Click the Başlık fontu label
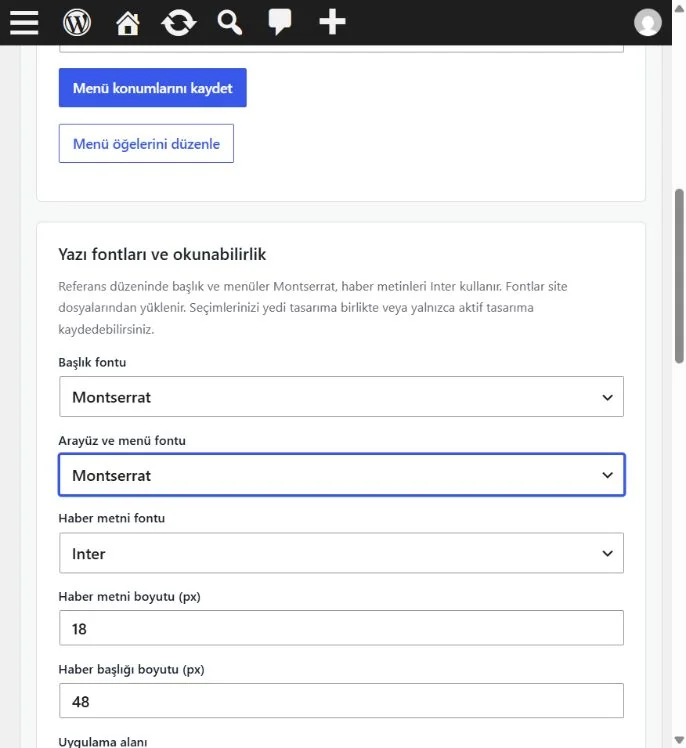 (x=92, y=363)
